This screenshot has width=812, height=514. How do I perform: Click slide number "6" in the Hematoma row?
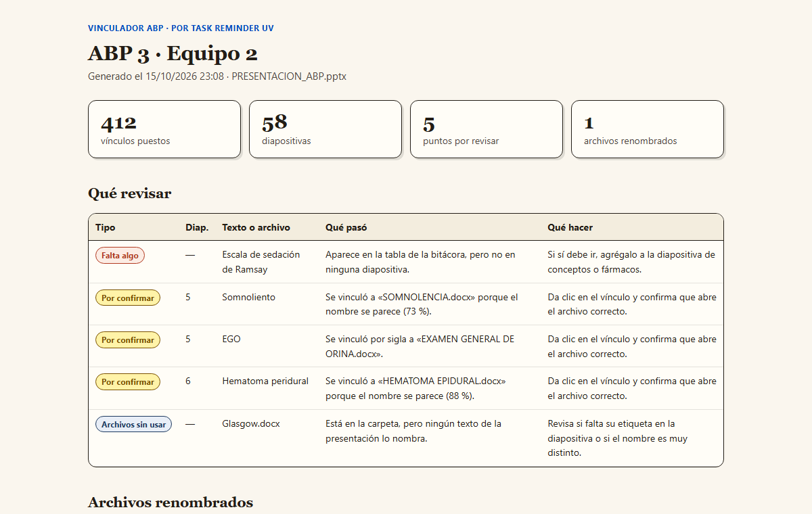click(188, 381)
